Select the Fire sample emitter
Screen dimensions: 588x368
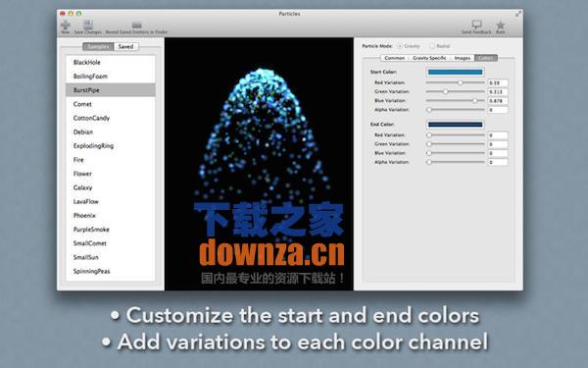pos(111,160)
